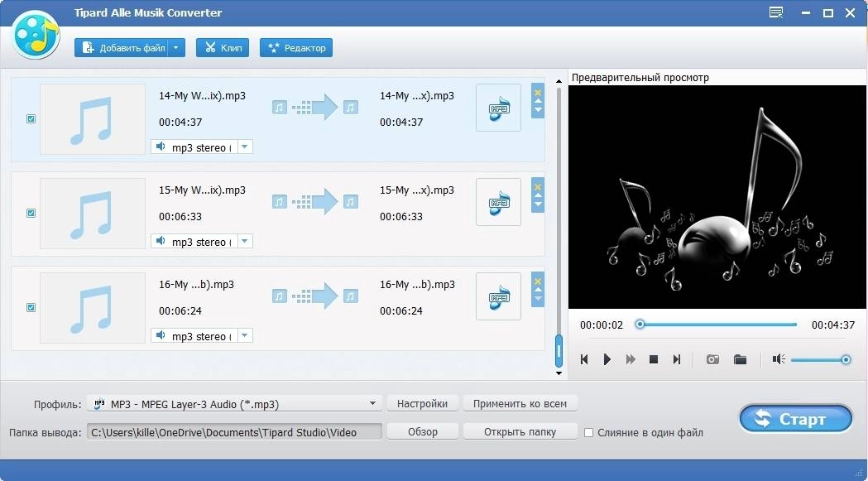Click the speaker icon in 15-My track selector
The height and width of the screenshot is (481, 868).
point(161,241)
